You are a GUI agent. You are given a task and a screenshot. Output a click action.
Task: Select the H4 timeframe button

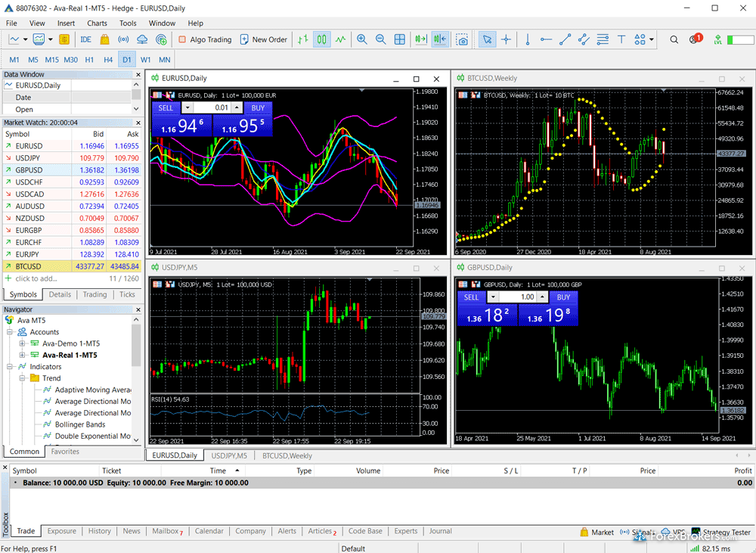tap(108, 60)
